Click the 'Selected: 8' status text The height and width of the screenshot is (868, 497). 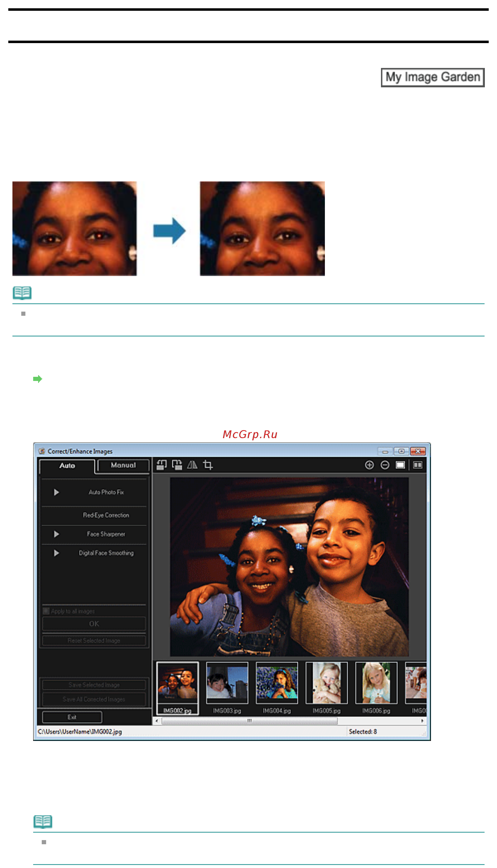coord(363,732)
